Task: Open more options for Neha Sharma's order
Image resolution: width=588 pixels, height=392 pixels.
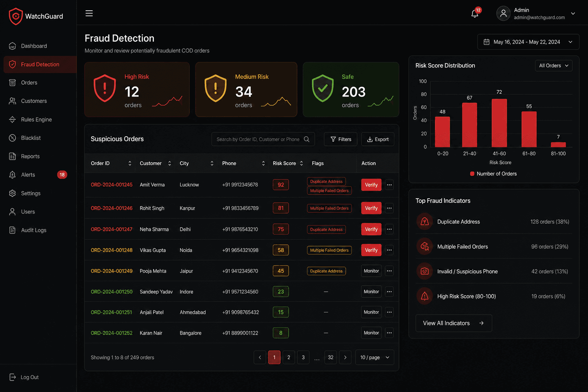Action: 389,229
